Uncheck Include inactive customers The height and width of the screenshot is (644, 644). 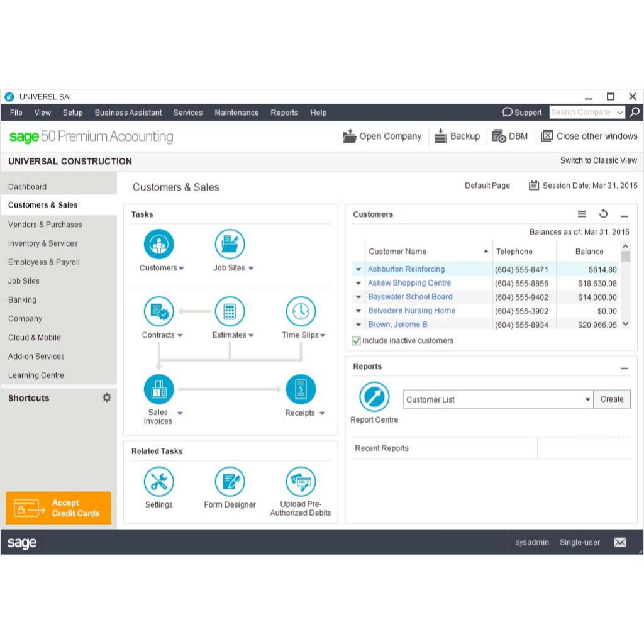[357, 341]
